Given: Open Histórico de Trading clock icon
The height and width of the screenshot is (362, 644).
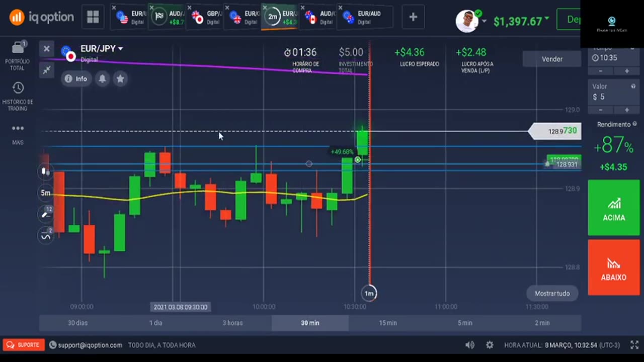Looking at the screenshot, I should pyautogui.click(x=18, y=88).
